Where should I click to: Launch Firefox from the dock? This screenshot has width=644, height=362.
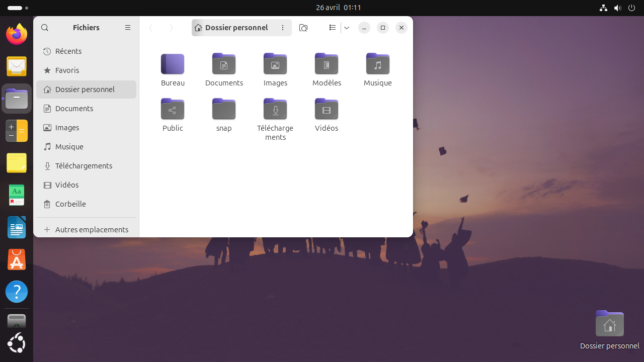coord(17,34)
